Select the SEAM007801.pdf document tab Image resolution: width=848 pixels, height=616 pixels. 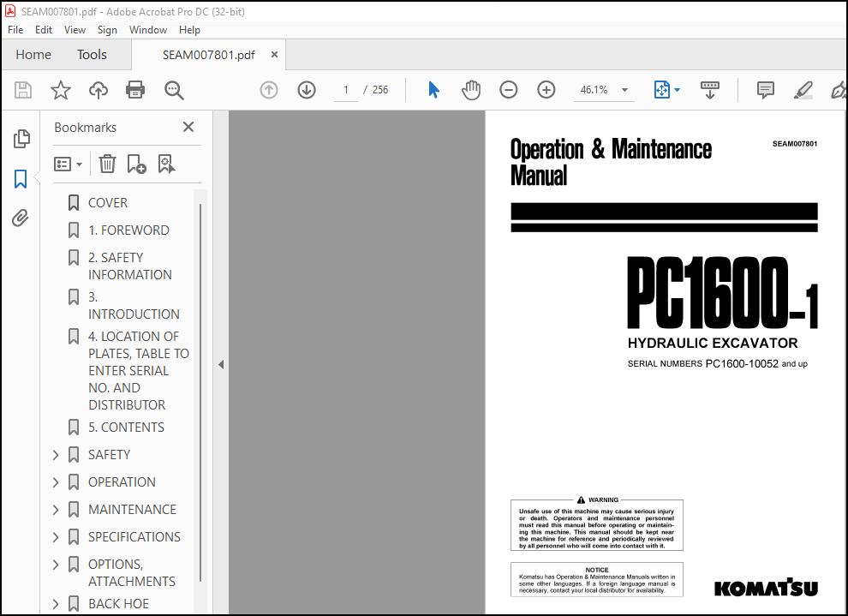point(208,55)
